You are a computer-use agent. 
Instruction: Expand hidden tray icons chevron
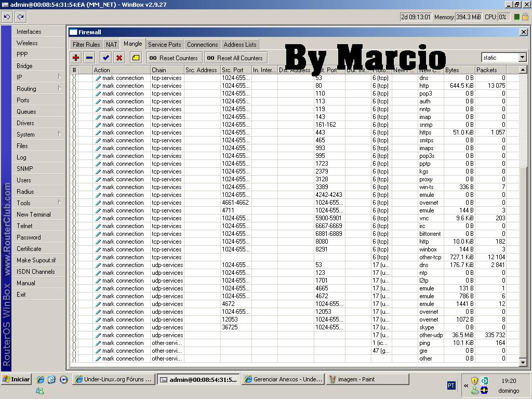click(x=465, y=386)
